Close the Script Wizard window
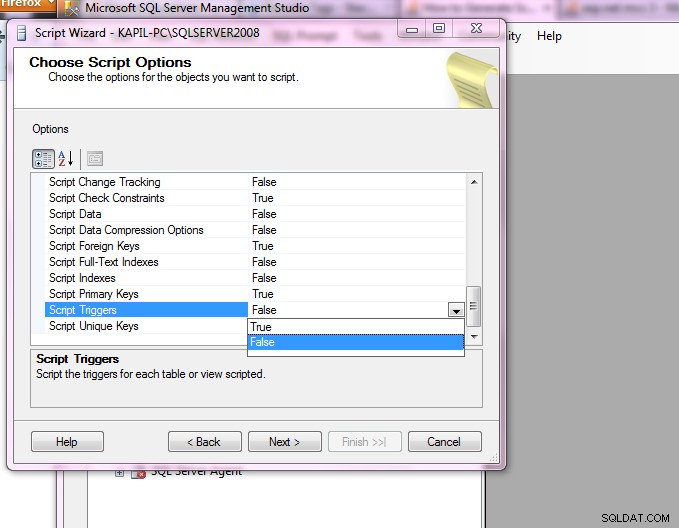The image size is (679, 528). pyautogui.click(x=476, y=29)
